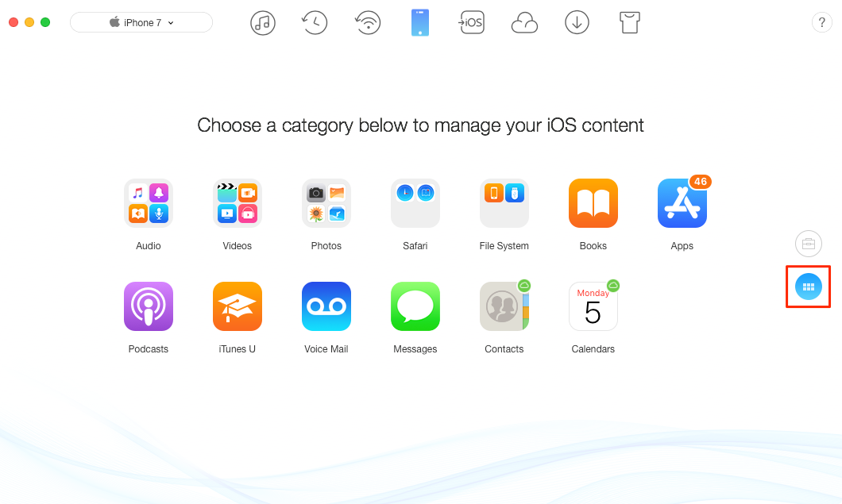
Task: Open the Contacts category
Action: (x=504, y=306)
